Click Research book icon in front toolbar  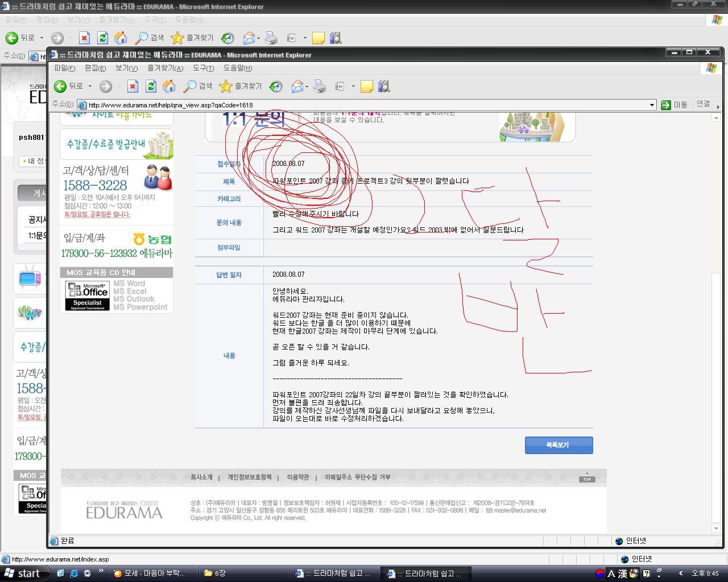tap(384, 86)
